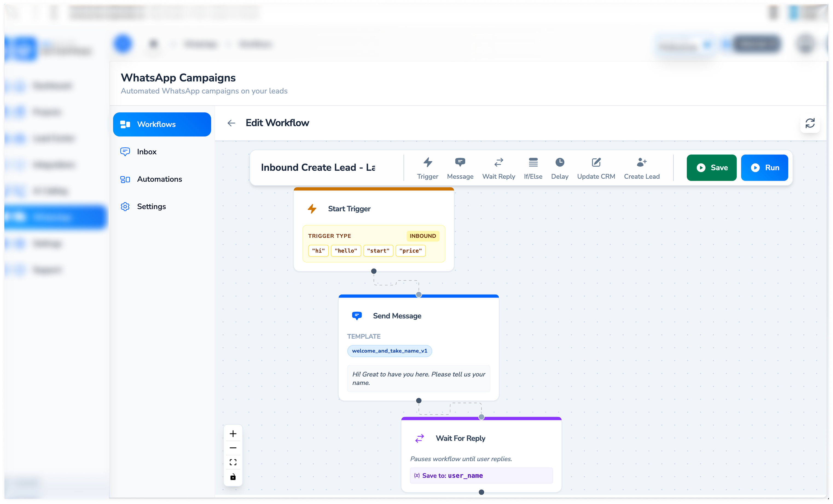833x504 pixels.
Task: Select the welcome_and_take_name_v1 template chip
Action: (x=390, y=351)
